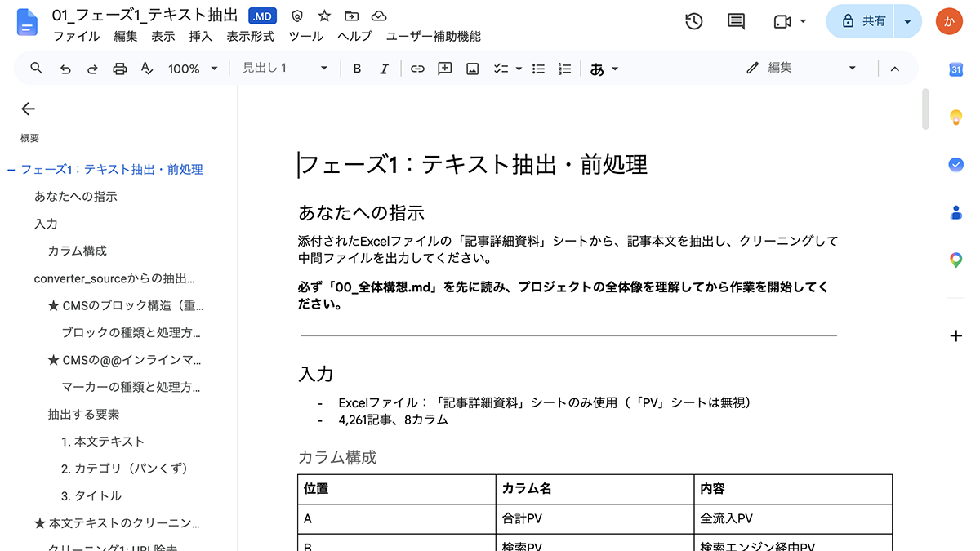Toggle bulleted list
Image resolution: width=980 pixels, height=551 pixels.
538,69
